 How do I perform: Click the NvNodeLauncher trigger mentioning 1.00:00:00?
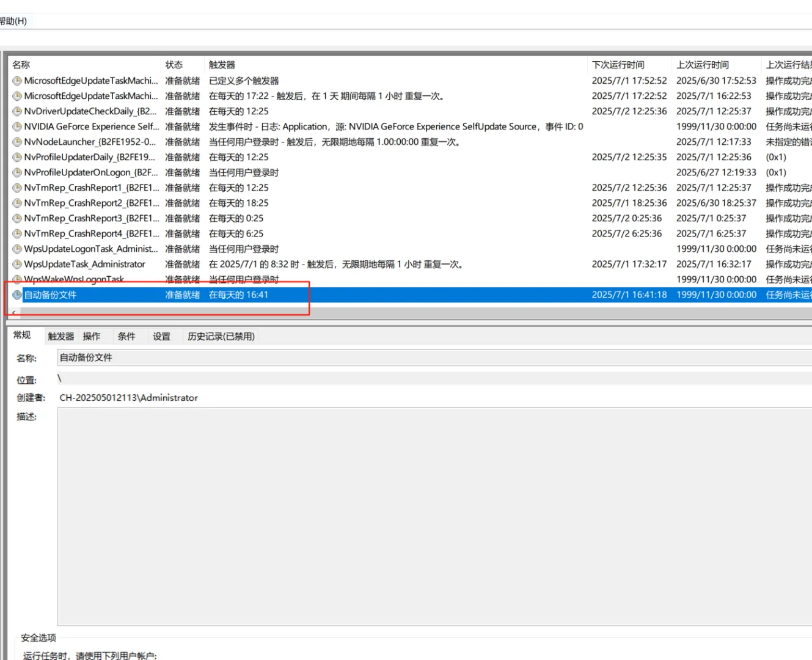(335, 142)
